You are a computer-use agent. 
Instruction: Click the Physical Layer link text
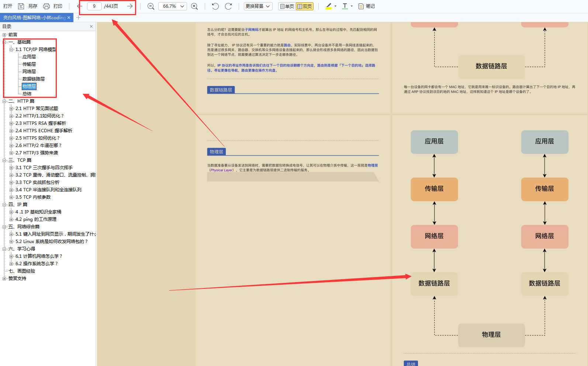pyautogui.click(x=222, y=170)
